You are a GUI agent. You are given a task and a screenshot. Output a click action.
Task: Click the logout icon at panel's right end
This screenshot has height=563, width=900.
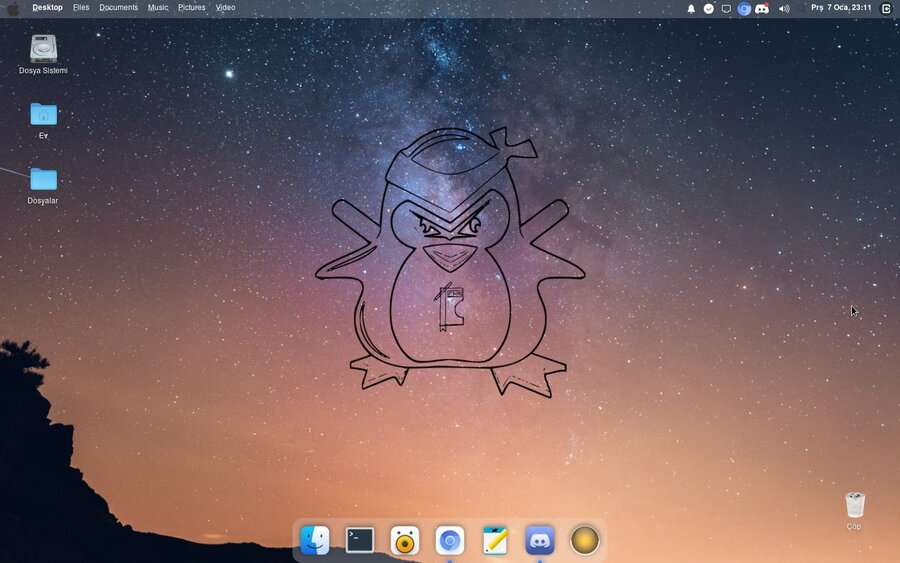[886, 9]
